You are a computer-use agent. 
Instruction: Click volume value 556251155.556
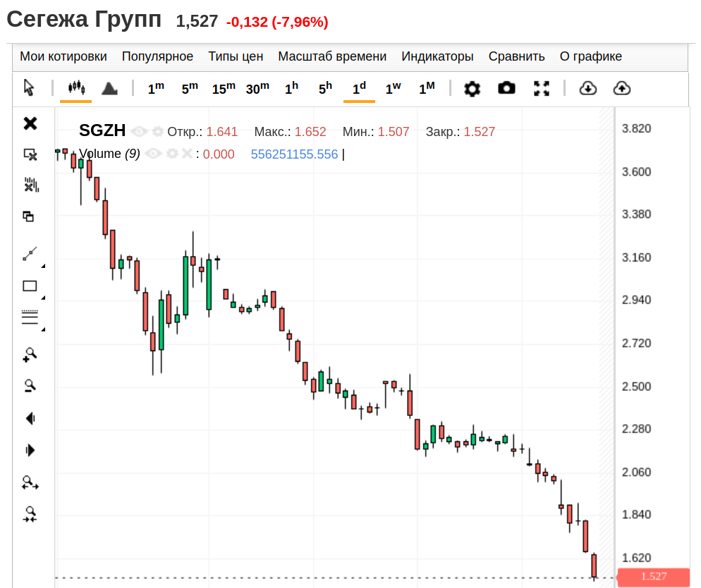point(294,154)
